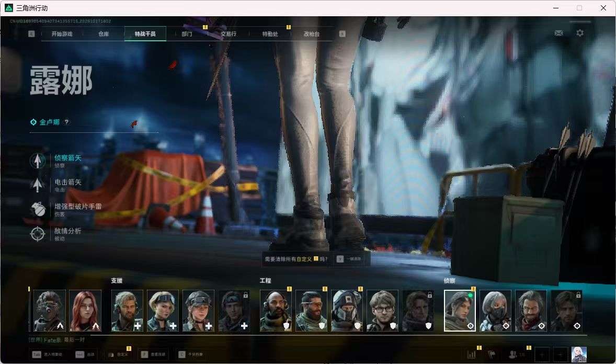This screenshot has width=616, height=364.
Task: Open the friends list people icon
Action: click(x=512, y=355)
